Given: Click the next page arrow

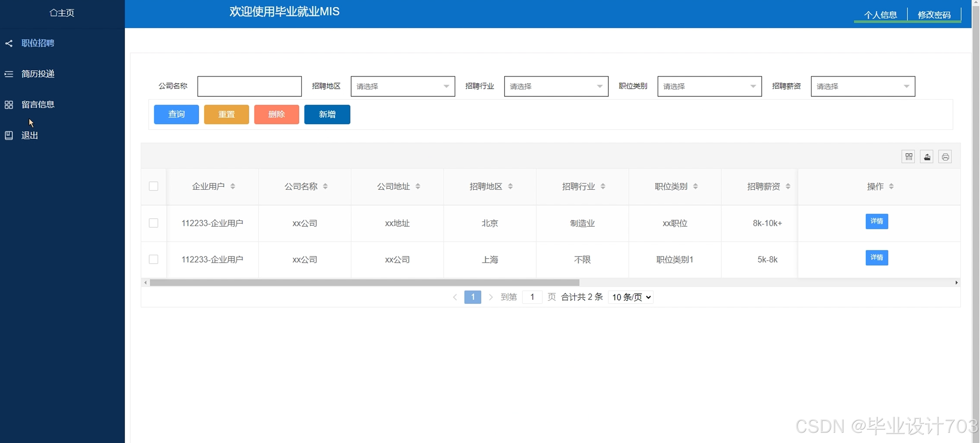Looking at the screenshot, I should pyautogui.click(x=491, y=297).
